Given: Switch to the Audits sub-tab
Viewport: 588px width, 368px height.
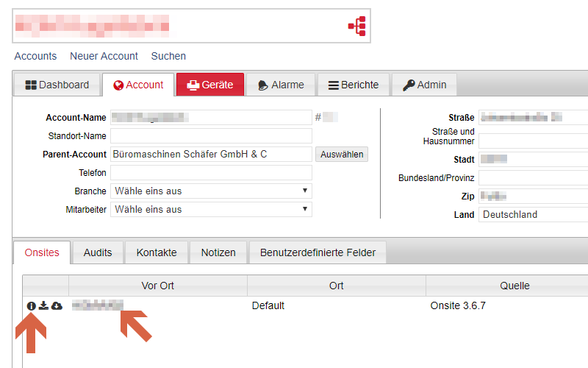Looking at the screenshot, I should 98,252.
